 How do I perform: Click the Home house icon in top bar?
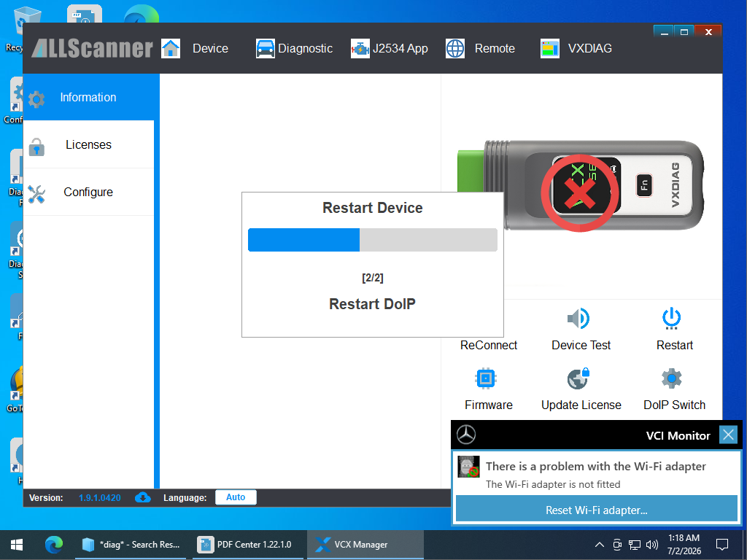click(171, 49)
